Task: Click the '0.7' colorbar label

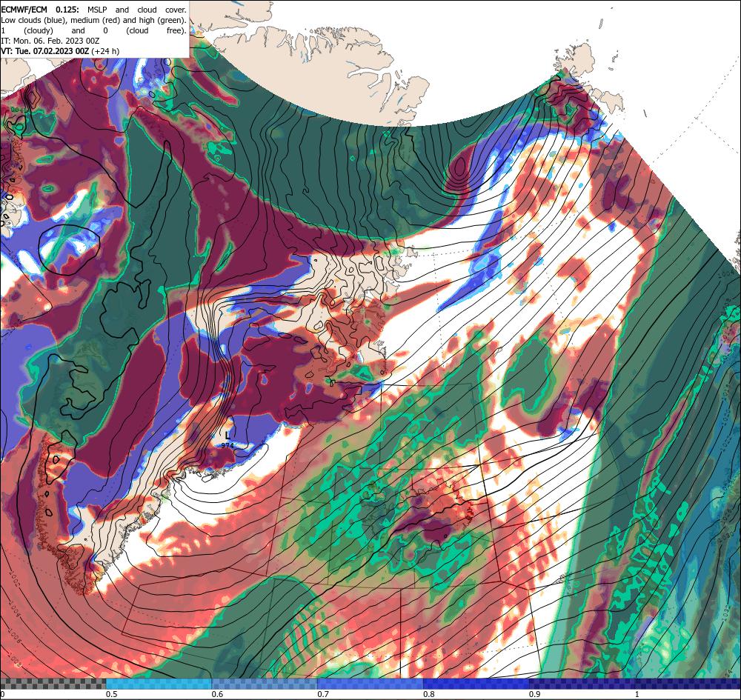Action: (x=323, y=694)
